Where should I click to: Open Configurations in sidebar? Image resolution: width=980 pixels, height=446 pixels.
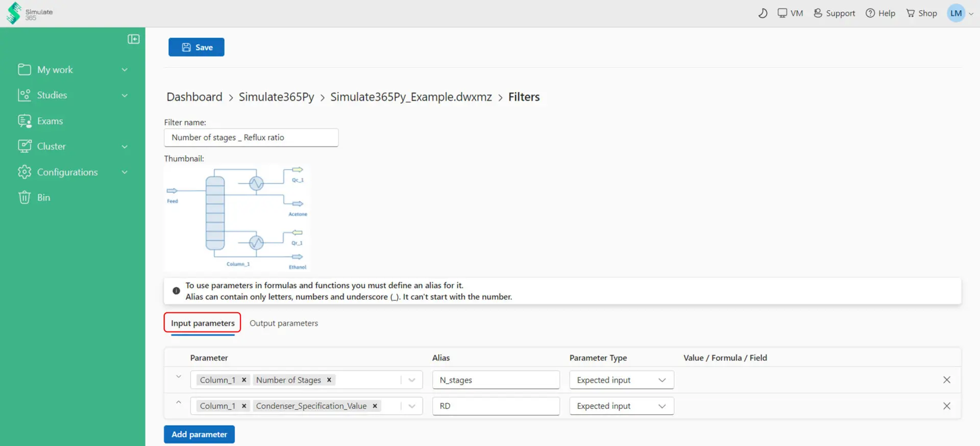point(67,172)
